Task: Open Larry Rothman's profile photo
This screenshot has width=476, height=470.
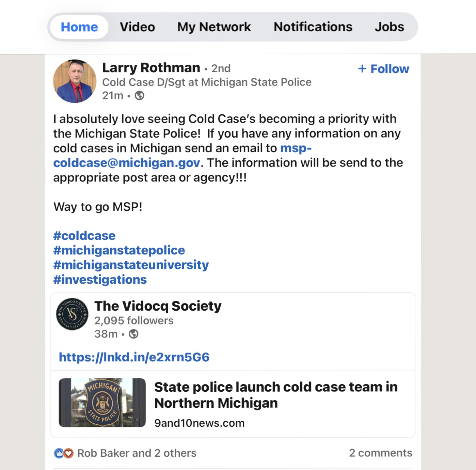Action: pyautogui.click(x=75, y=81)
